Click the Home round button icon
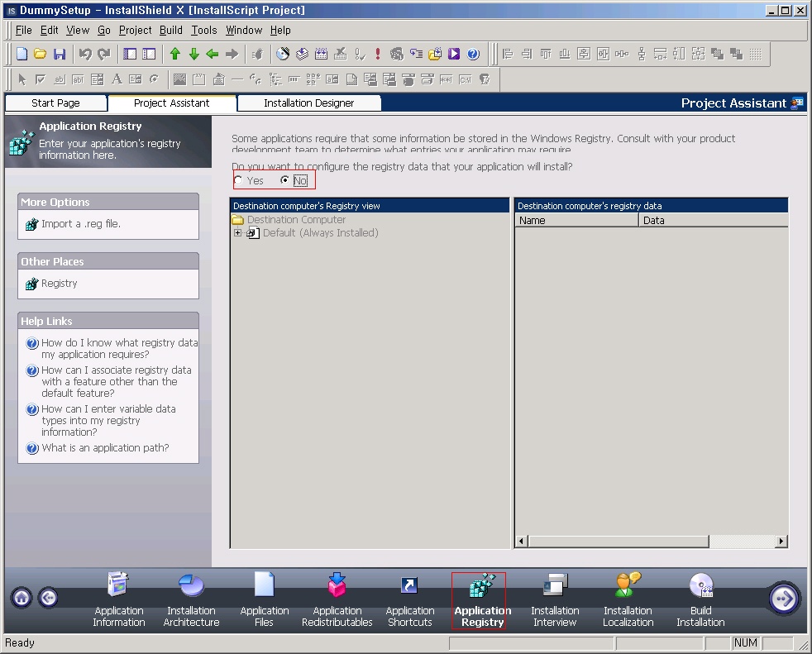812x654 pixels. tap(21, 598)
